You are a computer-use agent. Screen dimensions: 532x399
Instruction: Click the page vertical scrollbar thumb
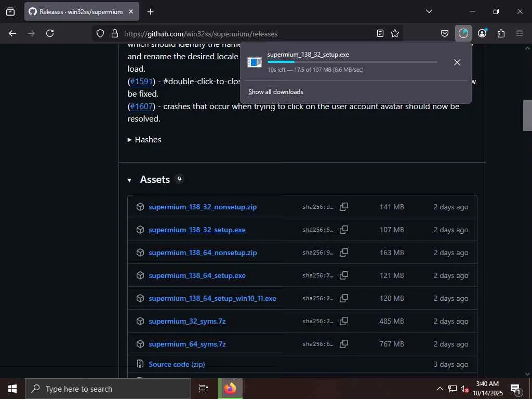(x=527, y=115)
